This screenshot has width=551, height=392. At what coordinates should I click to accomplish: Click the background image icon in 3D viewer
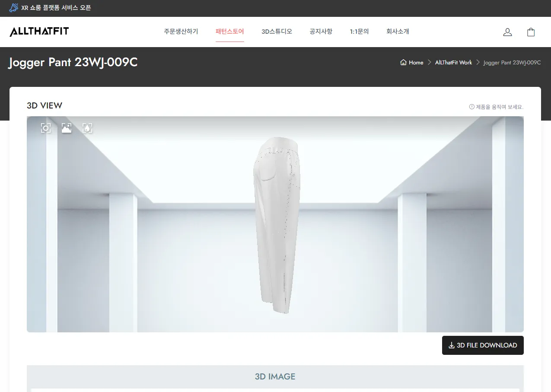tap(67, 127)
